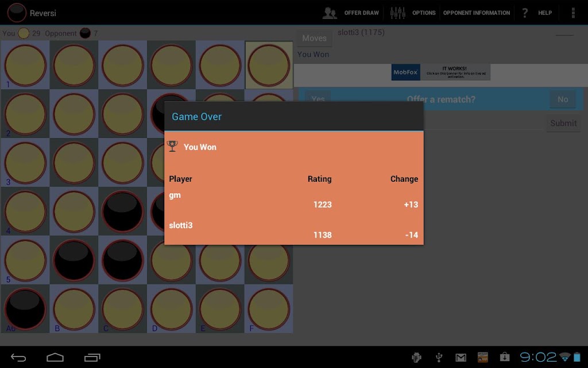The image size is (588, 368).
Task: Accept rematch with the Yes button
Action: coord(318,99)
